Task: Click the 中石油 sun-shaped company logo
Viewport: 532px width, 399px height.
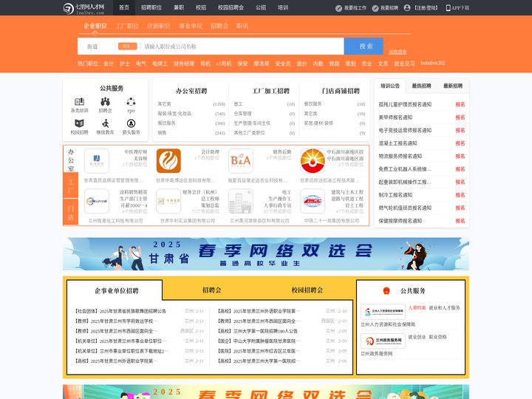Action: pyautogui.click(x=313, y=161)
